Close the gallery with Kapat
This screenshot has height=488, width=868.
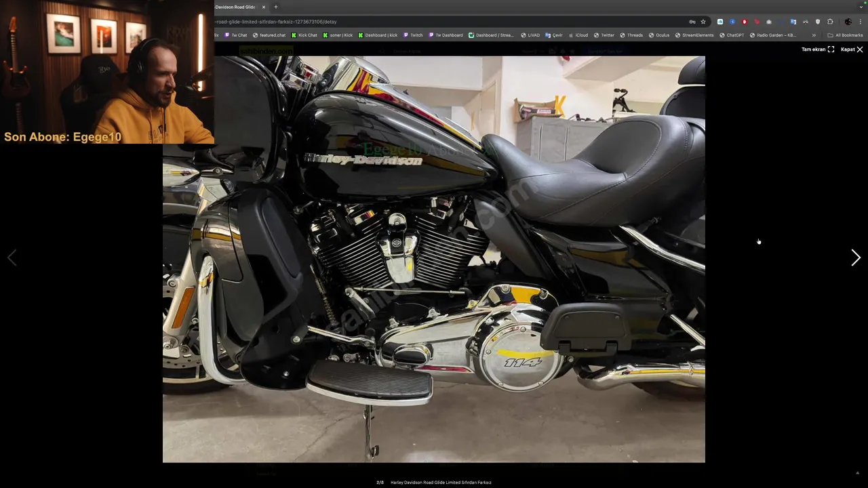point(852,49)
